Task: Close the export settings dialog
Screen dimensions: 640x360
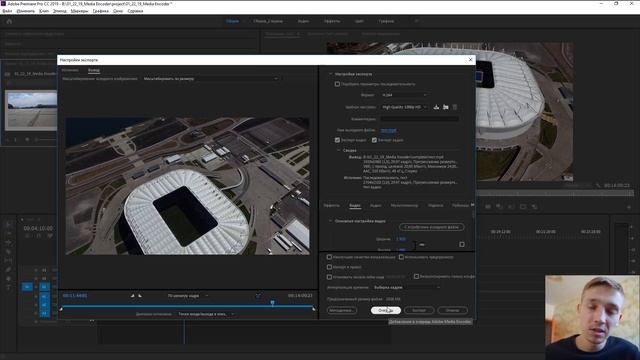Action: tap(470, 60)
